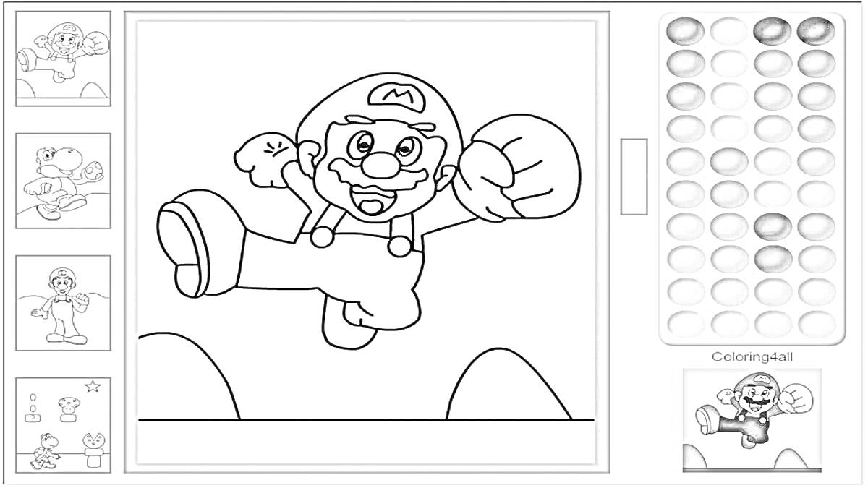Choose the dark third swatch in palette row eight
Image resolution: width=868 pixels, height=488 pixels.
[772, 258]
